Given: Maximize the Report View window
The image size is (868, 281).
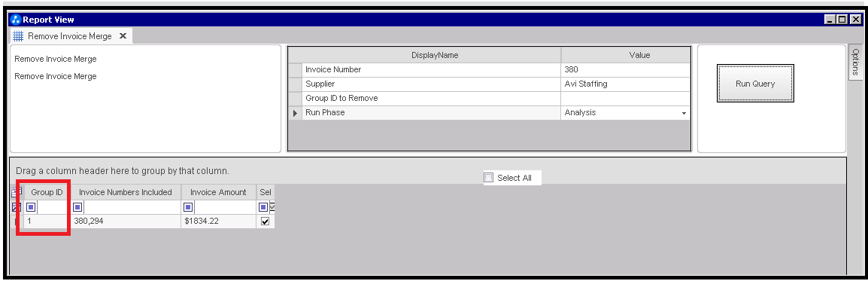Looking at the screenshot, I should point(842,20).
